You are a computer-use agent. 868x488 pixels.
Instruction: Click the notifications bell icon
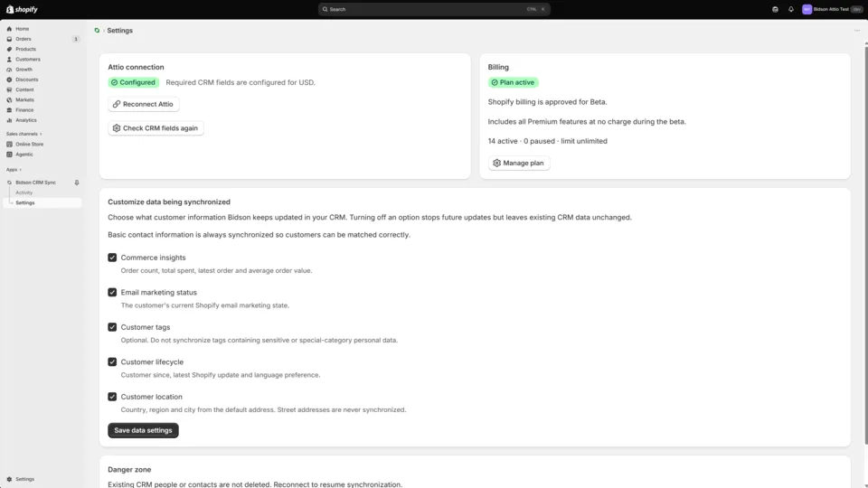[791, 9]
